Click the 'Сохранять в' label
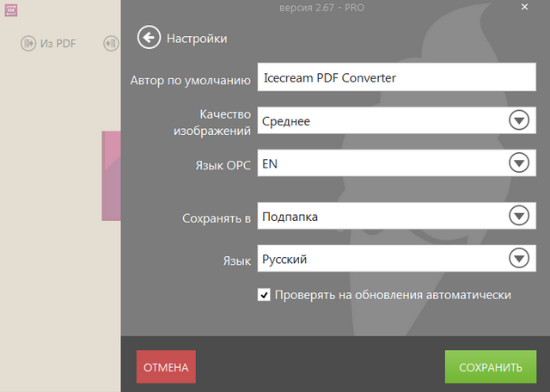The height and width of the screenshot is (392, 550). pyautogui.click(x=217, y=218)
